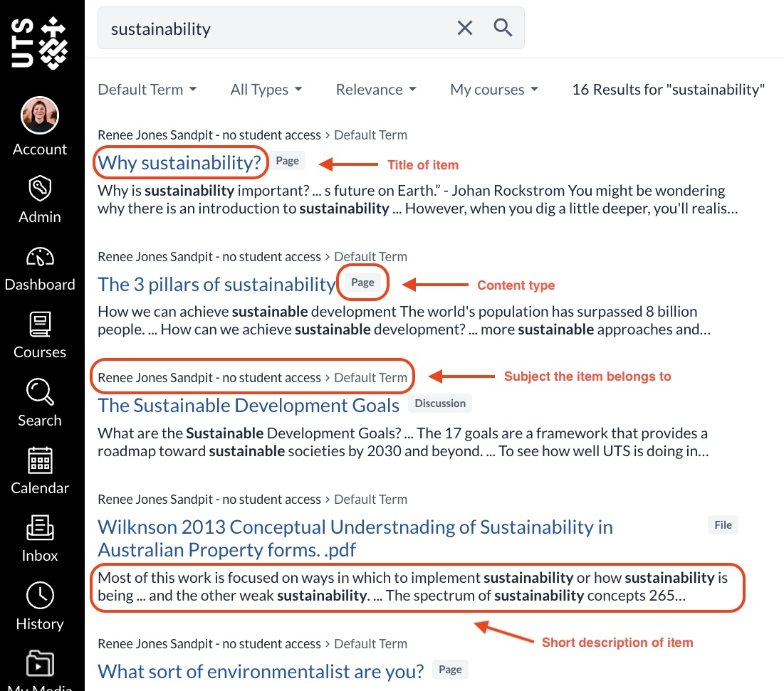This screenshot has width=784, height=691.
Task: Open the Calendar from sidebar
Action: 40,461
